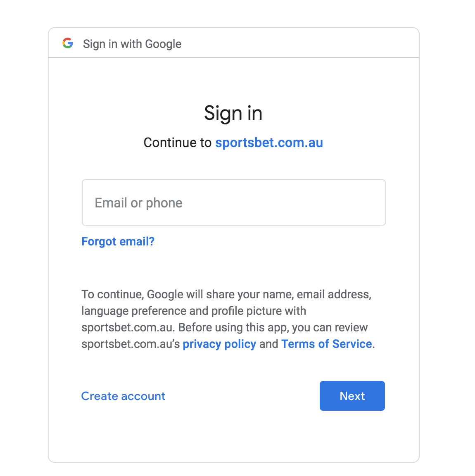Select the multicolored G emblem in the header
This screenshot has height=476, width=475.
coord(68,43)
